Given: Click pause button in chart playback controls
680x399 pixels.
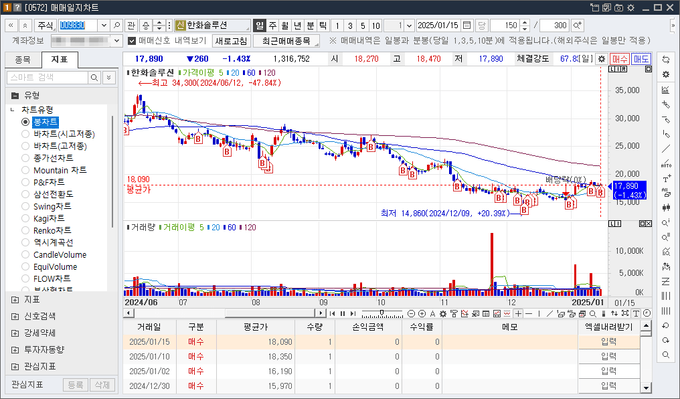Looking at the screenshot, I should (343, 314).
